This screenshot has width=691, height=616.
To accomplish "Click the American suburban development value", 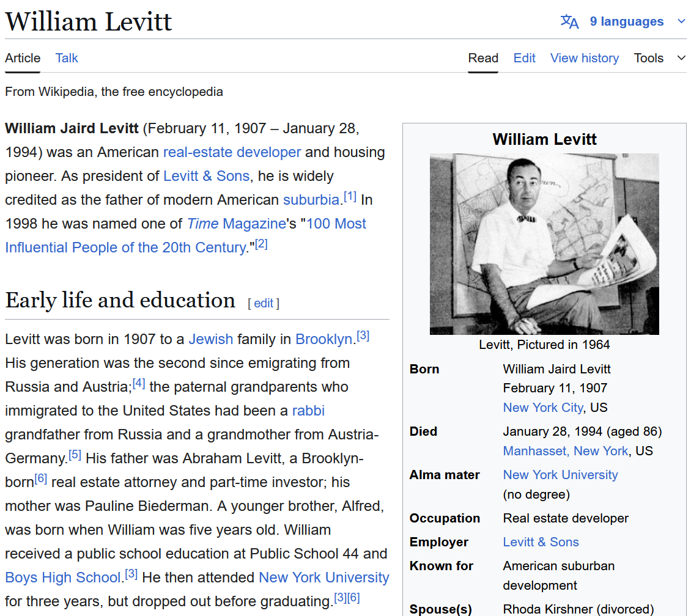I will (x=558, y=576).
